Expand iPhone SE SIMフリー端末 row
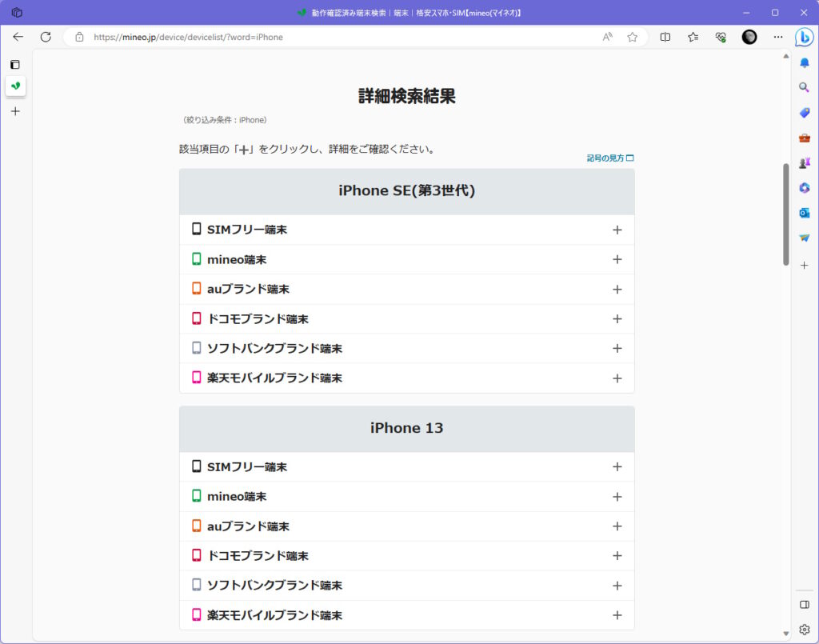The image size is (819, 644). click(407, 230)
